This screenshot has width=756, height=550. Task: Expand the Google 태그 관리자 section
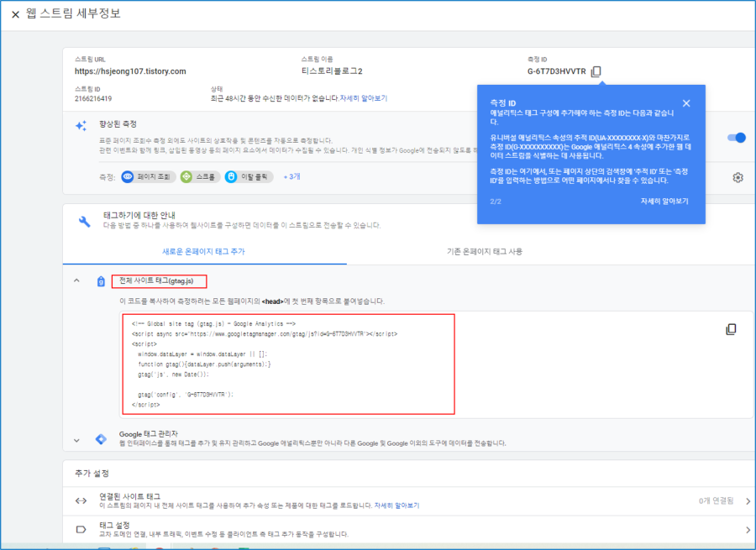coord(76,440)
